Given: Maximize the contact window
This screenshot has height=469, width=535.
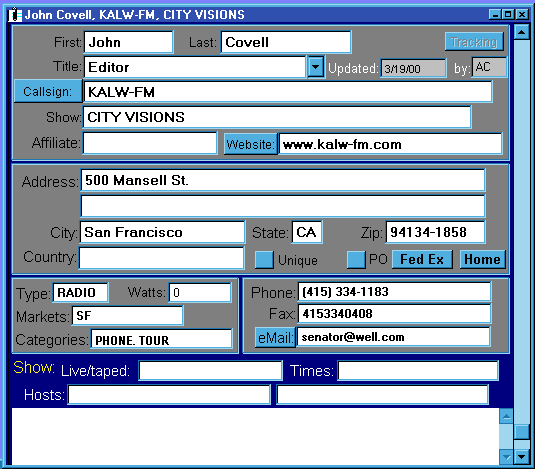Looking at the screenshot, I should (x=508, y=14).
